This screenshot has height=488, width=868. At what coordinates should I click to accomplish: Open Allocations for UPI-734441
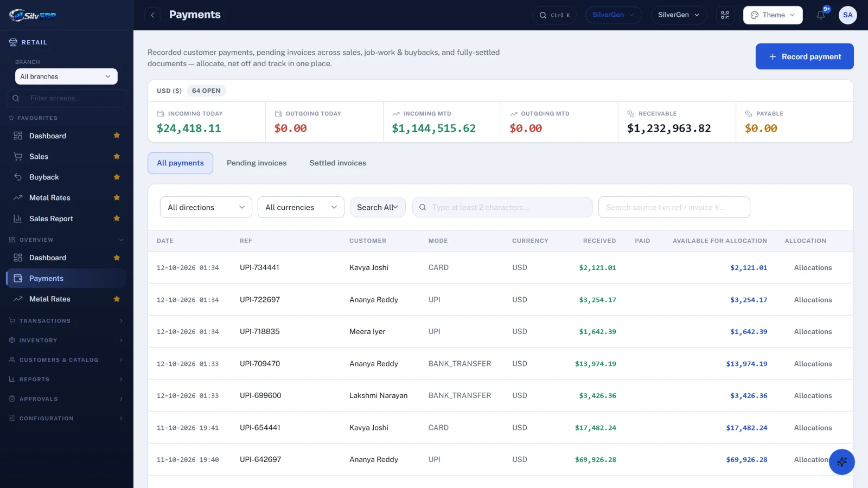click(x=813, y=268)
